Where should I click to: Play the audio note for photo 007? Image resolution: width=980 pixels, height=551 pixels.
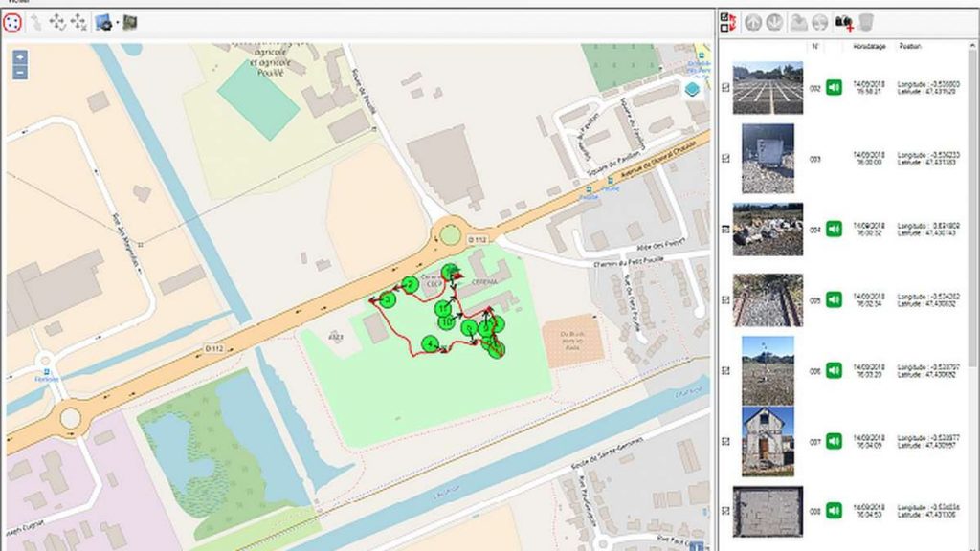[x=834, y=441]
